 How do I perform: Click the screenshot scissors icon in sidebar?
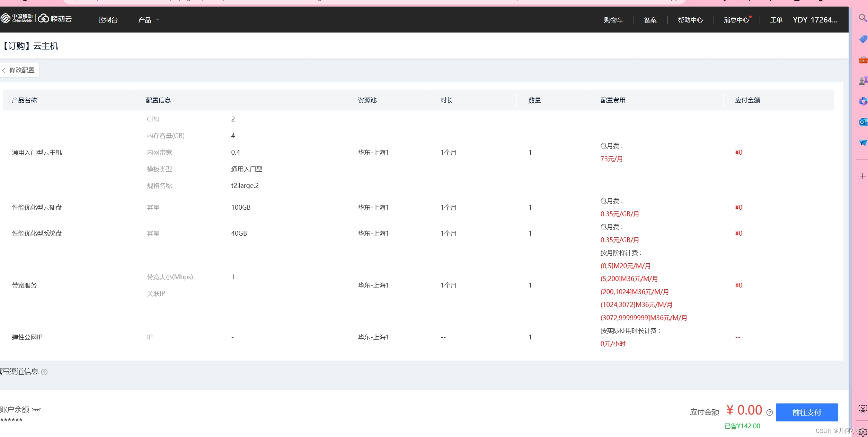862,409
